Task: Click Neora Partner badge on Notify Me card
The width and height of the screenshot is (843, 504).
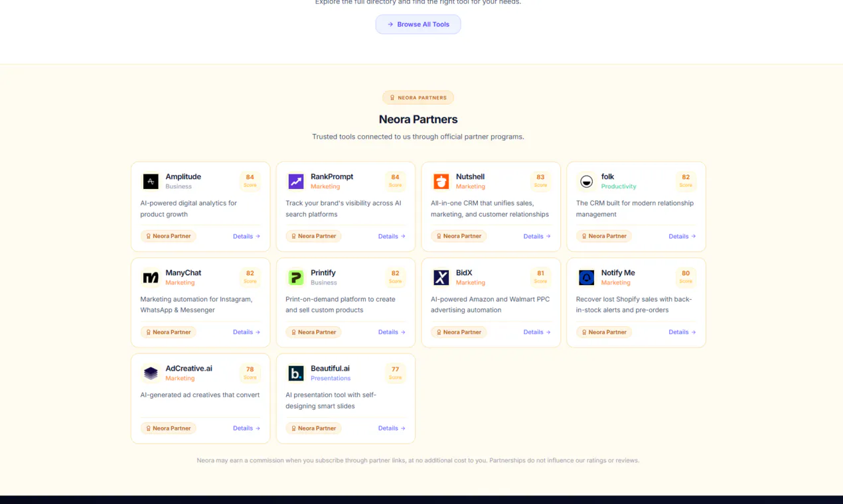Action: (x=604, y=332)
